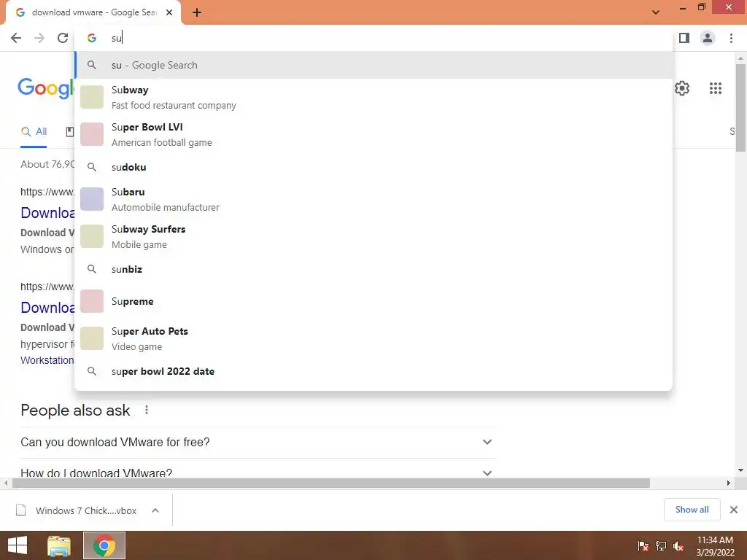Image resolution: width=747 pixels, height=560 pixels.
Task: Open File Explorer from the taskbar
Action: point(59,545)
